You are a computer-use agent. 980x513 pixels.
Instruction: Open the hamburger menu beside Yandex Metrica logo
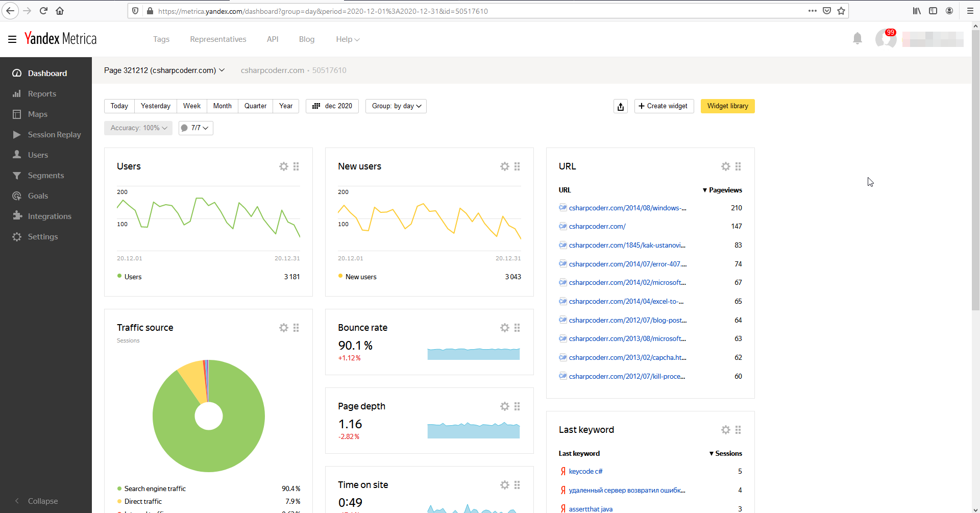(x=12, y=39)
